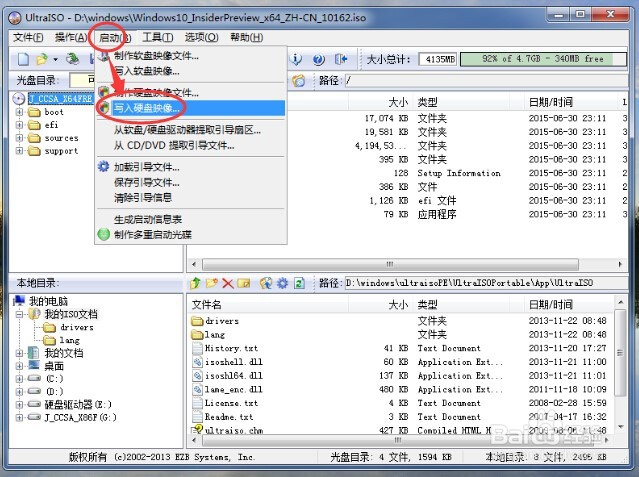Click the Exit door toolbar icon
The width and height of the screenshot is (639, 477).
click(x=341, y=60)
